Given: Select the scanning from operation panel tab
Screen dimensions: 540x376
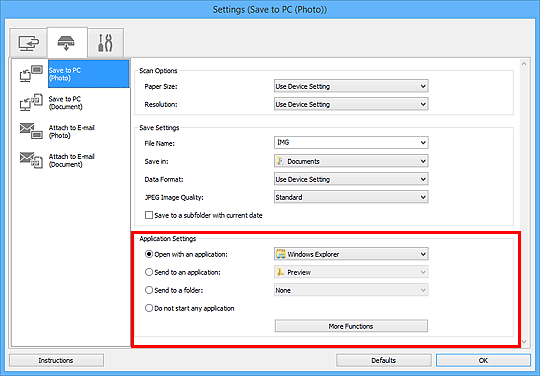Looking at the screenshot, I should [67, 43].
